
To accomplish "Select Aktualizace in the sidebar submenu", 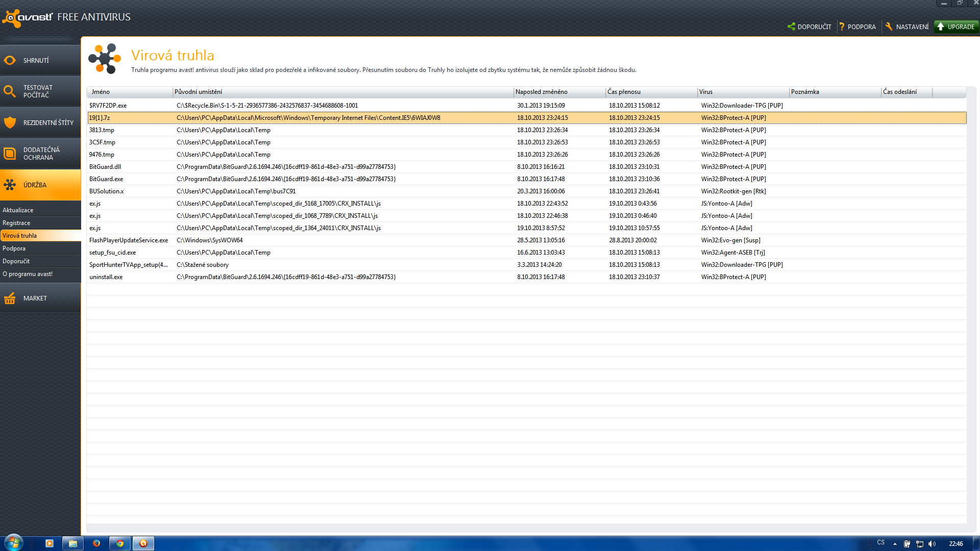I will point(18,210).
